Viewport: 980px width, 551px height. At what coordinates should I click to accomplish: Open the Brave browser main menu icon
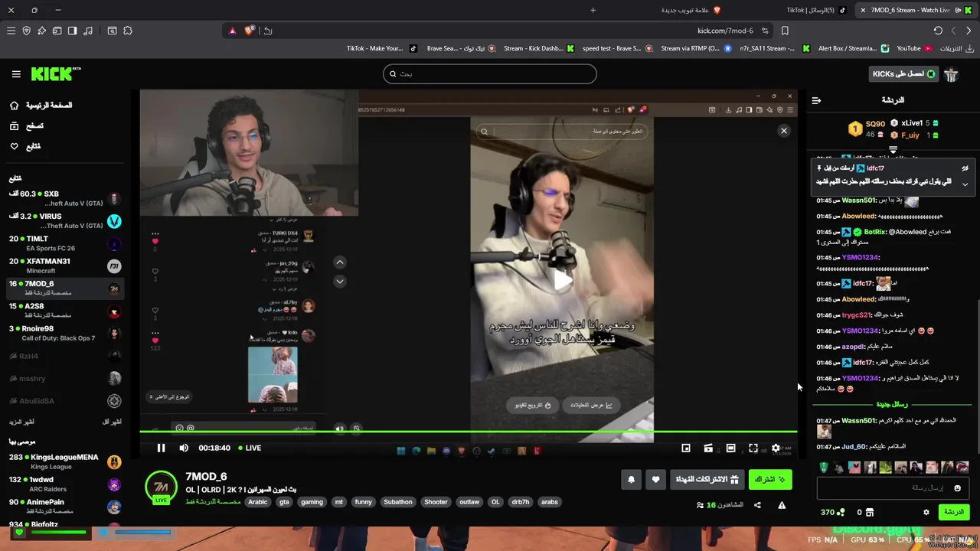pyautogui.click(x=11, y=31)
